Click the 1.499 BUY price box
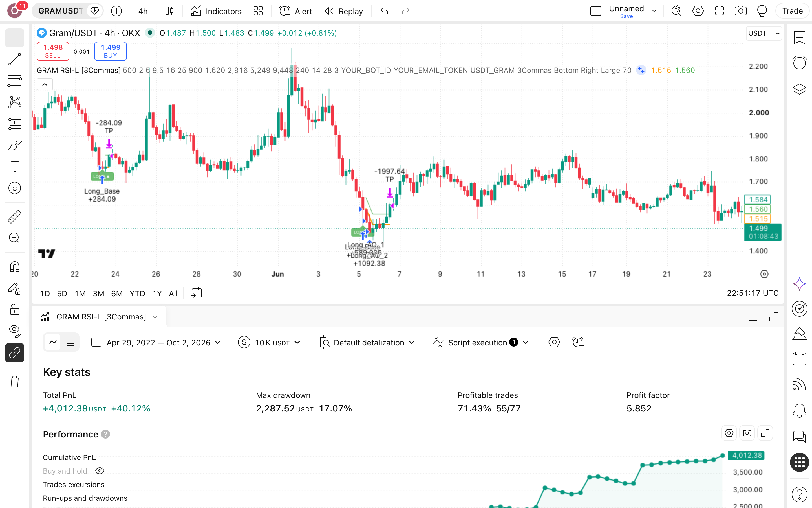Screen dimensions: 812x508 111,51
